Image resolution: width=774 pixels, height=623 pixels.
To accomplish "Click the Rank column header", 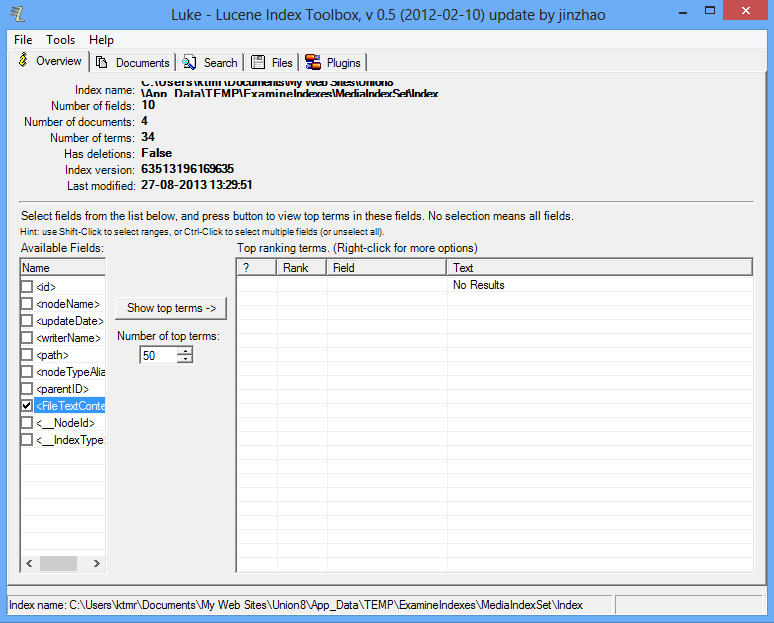I will coord(301,268).
